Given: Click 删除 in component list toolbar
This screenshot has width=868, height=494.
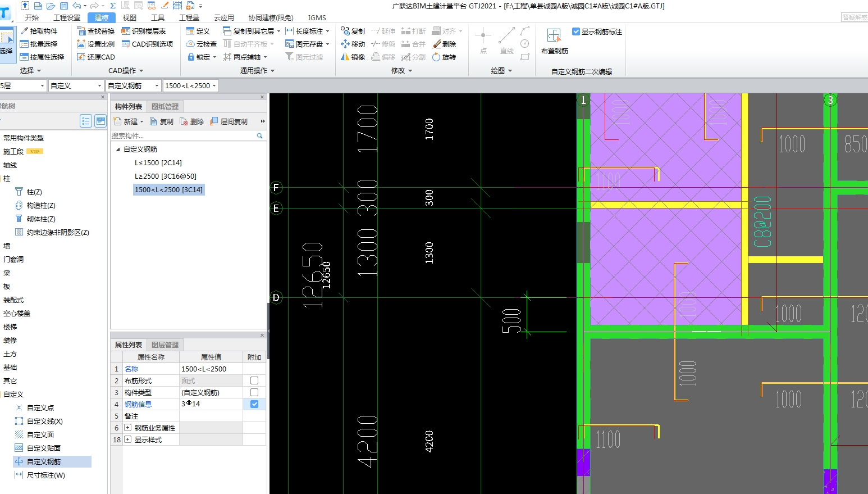Looking at the screenshot, I should [191, 121].
